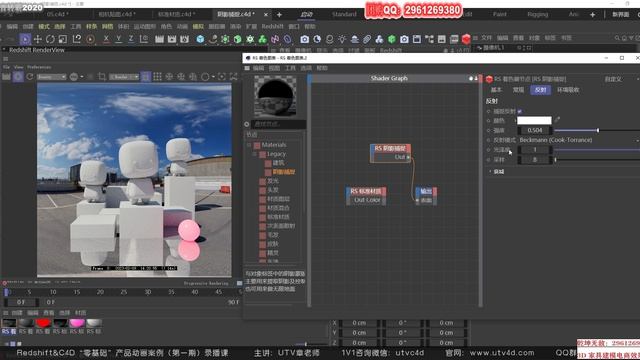
Task: Toggle the reflection enable checkbox
Action: point(520,111)
